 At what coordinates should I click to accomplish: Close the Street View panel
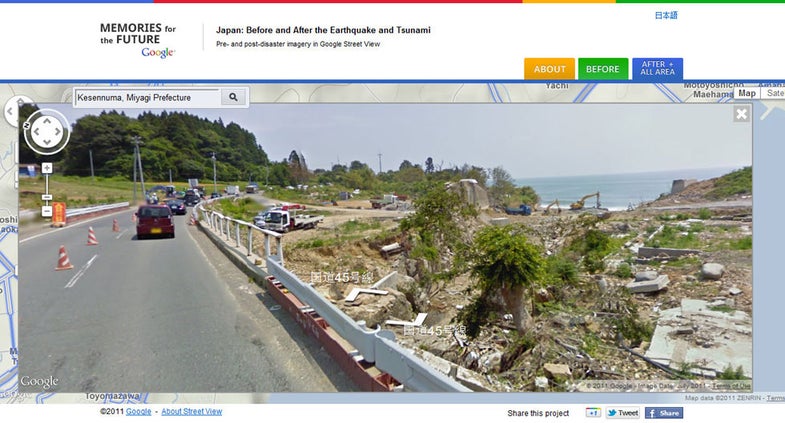(741, 114)
